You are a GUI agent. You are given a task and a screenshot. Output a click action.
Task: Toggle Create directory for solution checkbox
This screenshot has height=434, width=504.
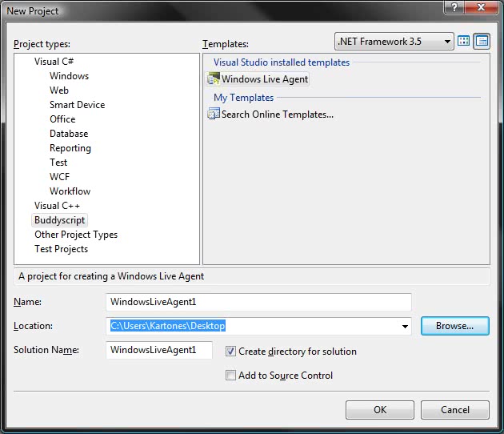230,351
